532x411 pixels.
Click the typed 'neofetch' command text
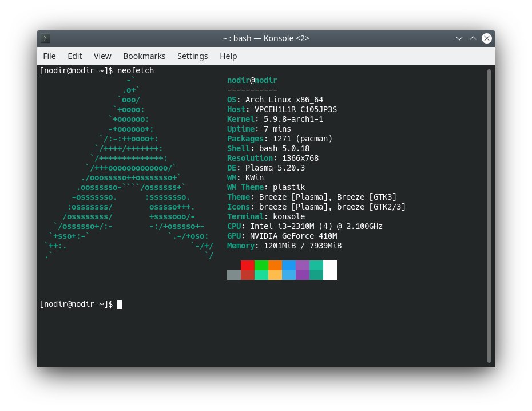[x=136, y=70]
